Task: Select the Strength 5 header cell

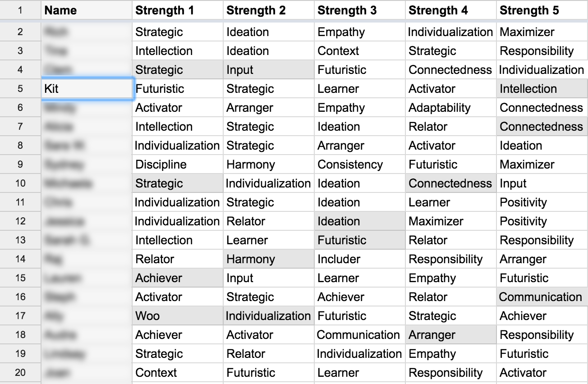Action: tap(542, 10)
